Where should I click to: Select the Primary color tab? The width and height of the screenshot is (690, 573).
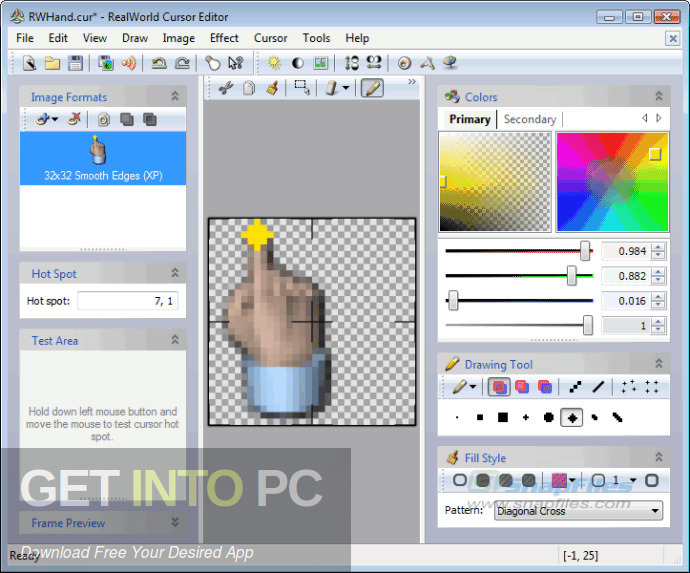click(470, 119)
